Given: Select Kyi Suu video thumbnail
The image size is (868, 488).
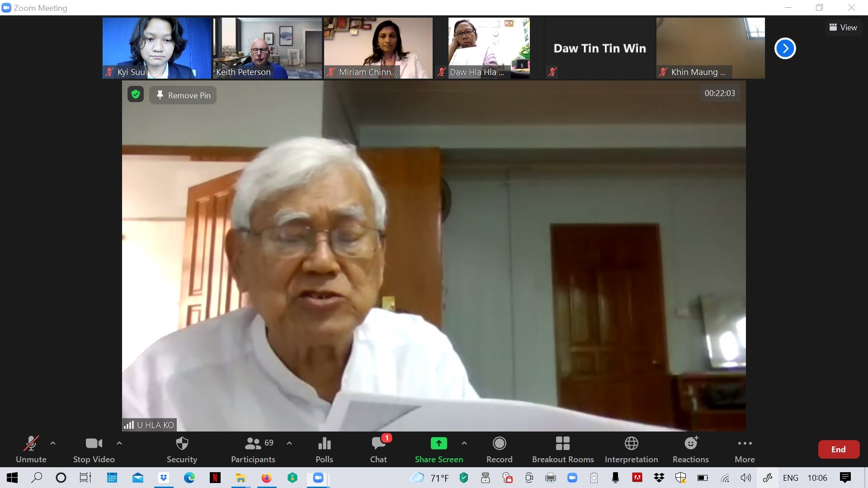Looking at the screenshot, I should tap(157, 48).
